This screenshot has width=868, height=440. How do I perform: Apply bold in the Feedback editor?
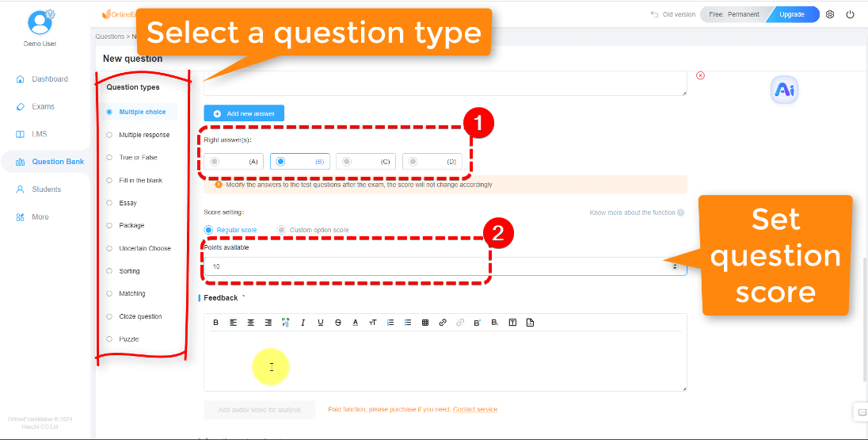216,323
